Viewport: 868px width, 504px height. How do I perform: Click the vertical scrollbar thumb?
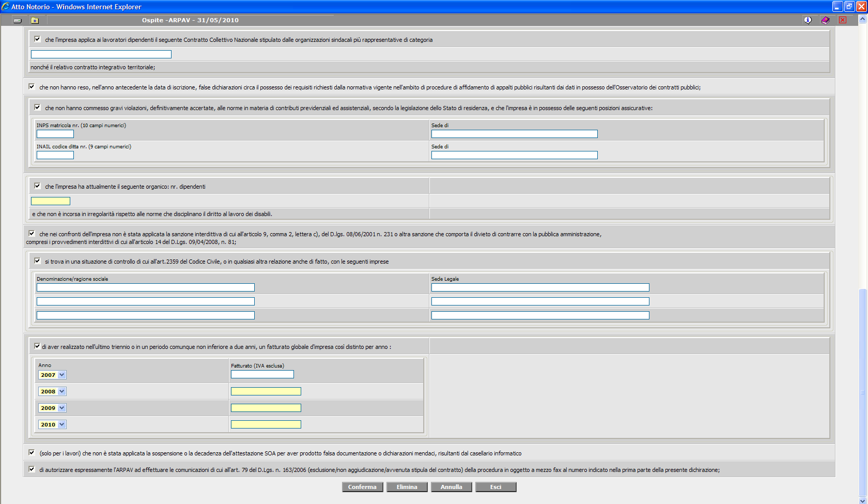pyautogui.click(x=862, y=393)
